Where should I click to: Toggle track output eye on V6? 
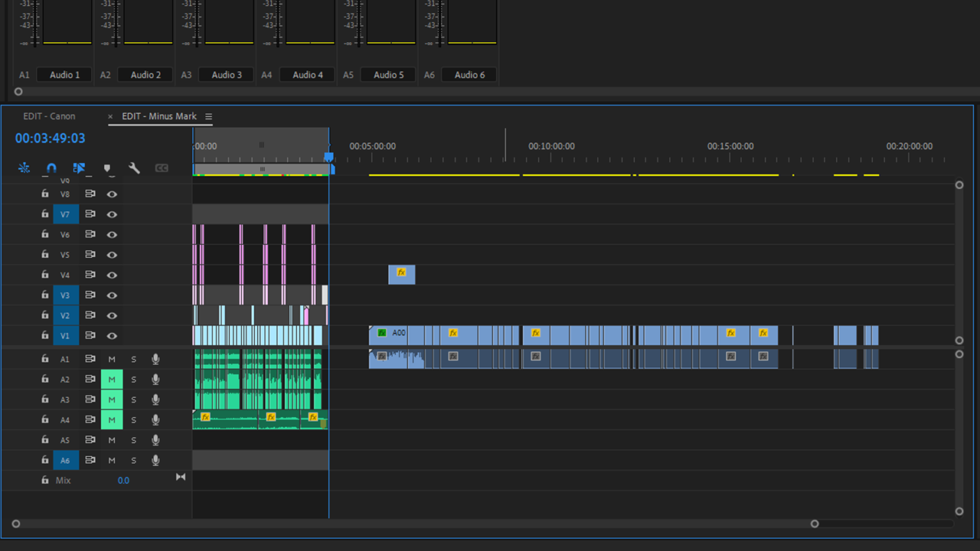coord(112,234)
